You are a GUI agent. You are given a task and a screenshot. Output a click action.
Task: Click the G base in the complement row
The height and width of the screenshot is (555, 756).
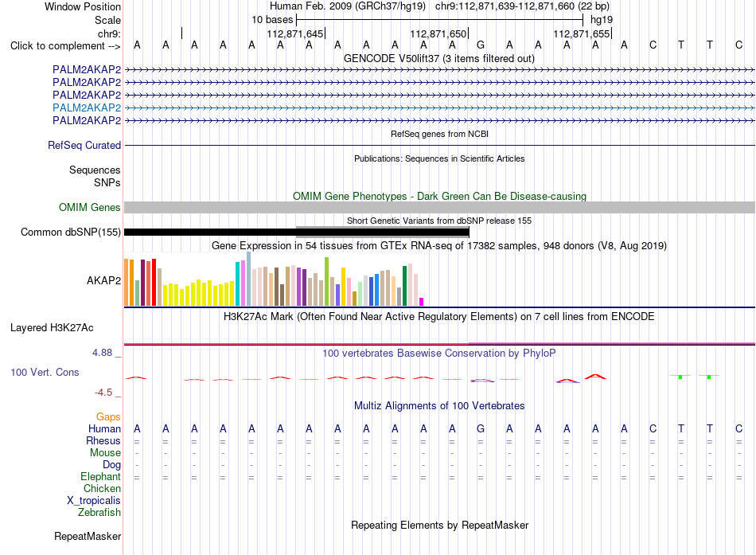[481, 45]
